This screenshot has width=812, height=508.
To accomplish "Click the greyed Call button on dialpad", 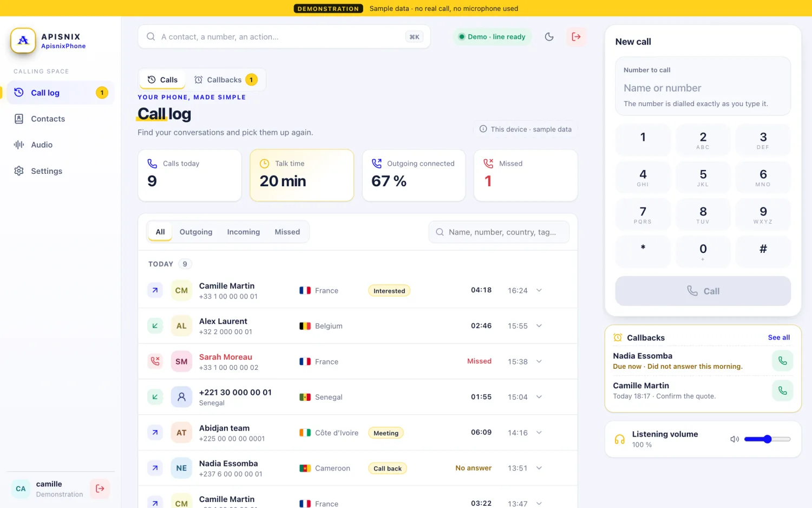I will [703, 291].
